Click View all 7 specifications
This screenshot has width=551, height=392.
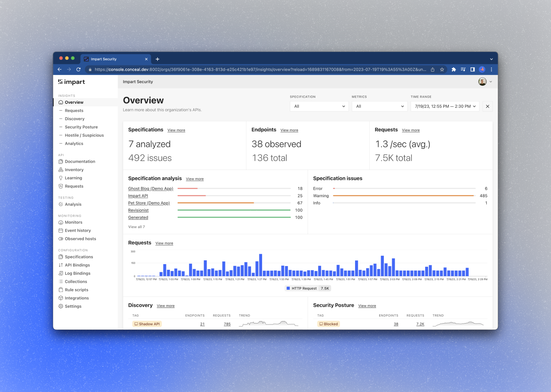[x=137, y=227]
